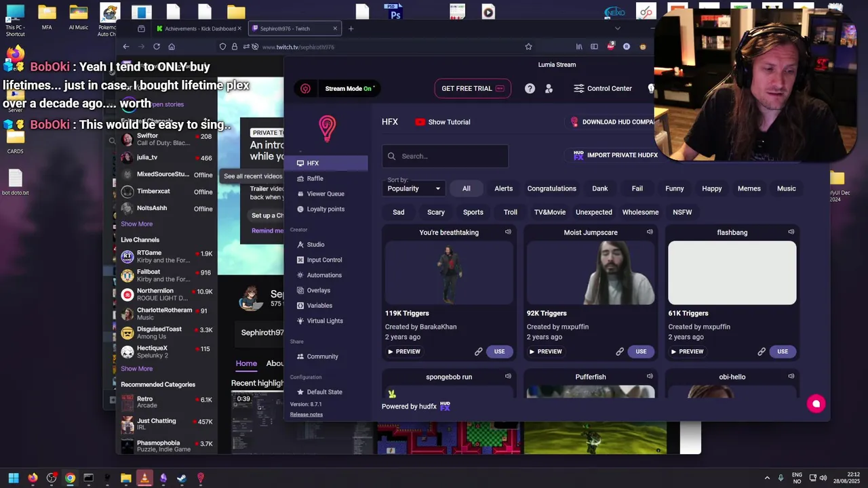This screenshot has width=868, height=488.
Task: Reload page in Firefox toolbar
Action: [157, 47]
